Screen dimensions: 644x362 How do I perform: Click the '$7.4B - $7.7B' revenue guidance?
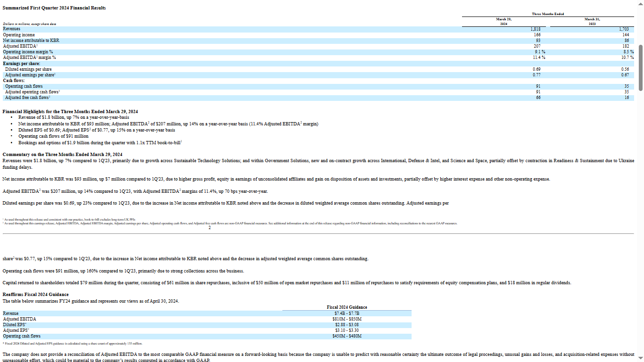coord(347,313)
